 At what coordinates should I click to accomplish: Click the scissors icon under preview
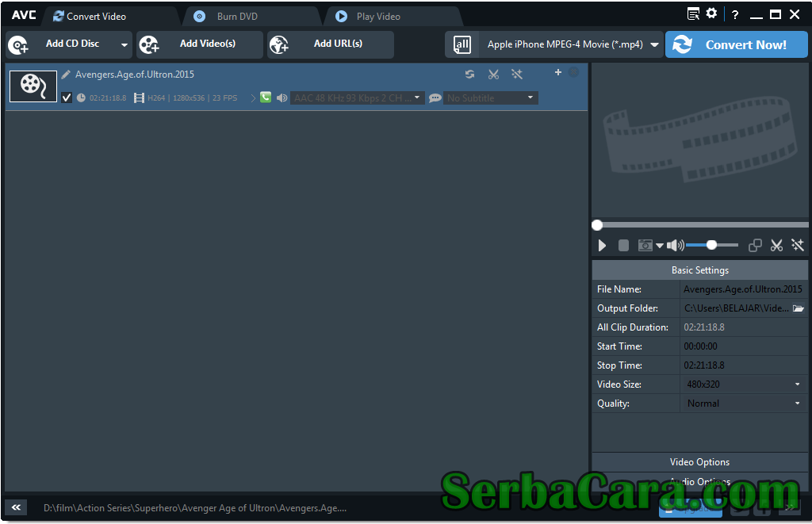pos(776,246)
